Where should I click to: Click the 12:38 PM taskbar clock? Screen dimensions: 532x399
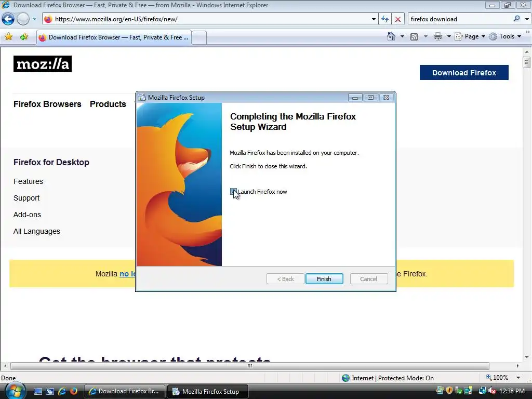[512, 391]
